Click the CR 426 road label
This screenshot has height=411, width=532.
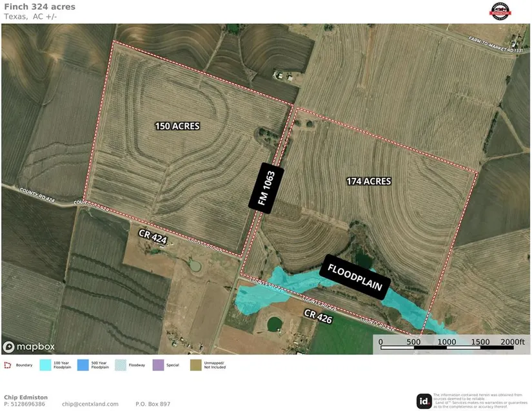pos(317,314)
